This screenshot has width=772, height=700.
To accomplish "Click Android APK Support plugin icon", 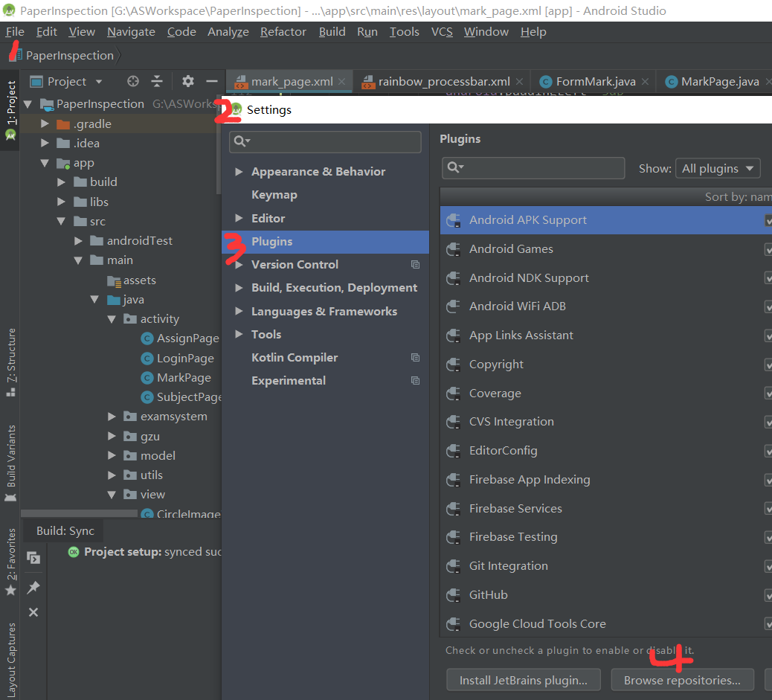I will point(454,220).
